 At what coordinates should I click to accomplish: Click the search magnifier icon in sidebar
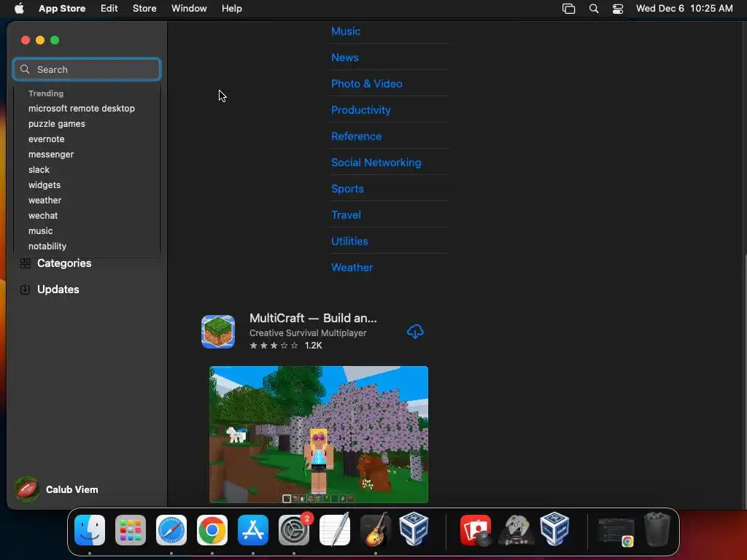(25, 69)
